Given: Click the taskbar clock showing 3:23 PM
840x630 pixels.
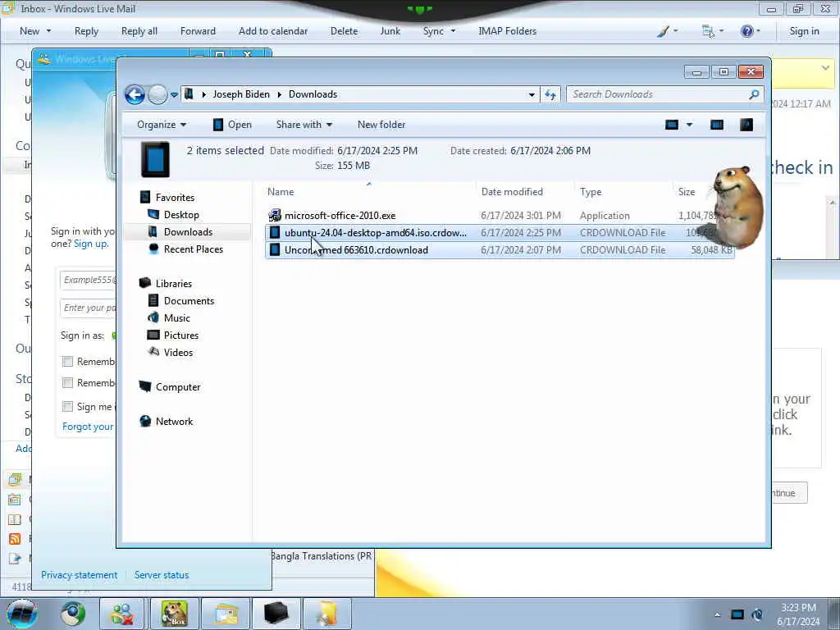Looking at the screenshot, I should (x=798, y=614).
